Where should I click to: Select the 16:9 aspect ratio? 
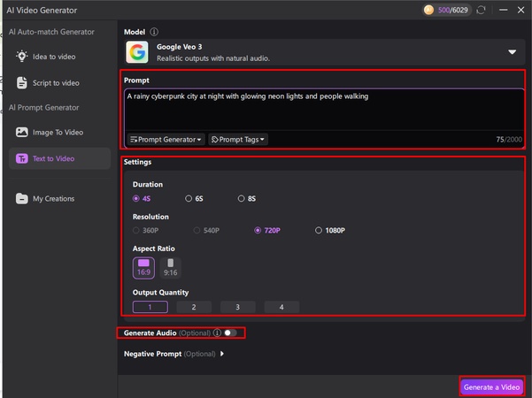pyautogui.click(x=143, y=268)
